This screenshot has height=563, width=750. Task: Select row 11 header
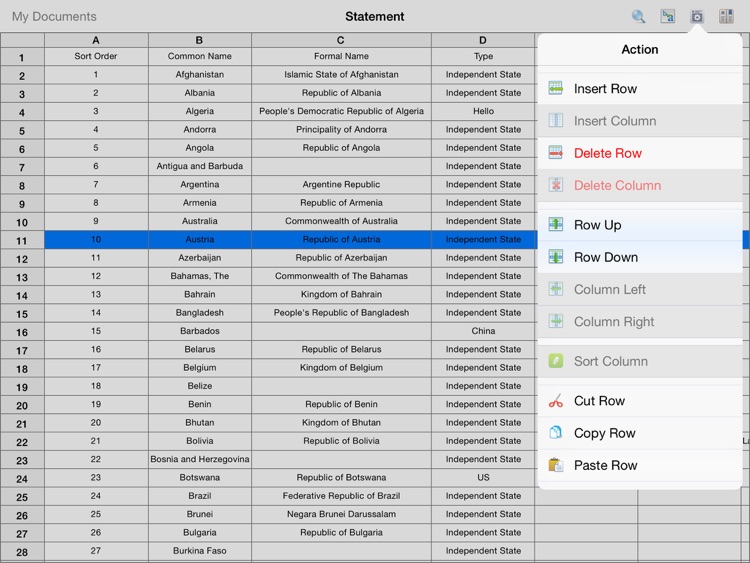pos(22,240)
